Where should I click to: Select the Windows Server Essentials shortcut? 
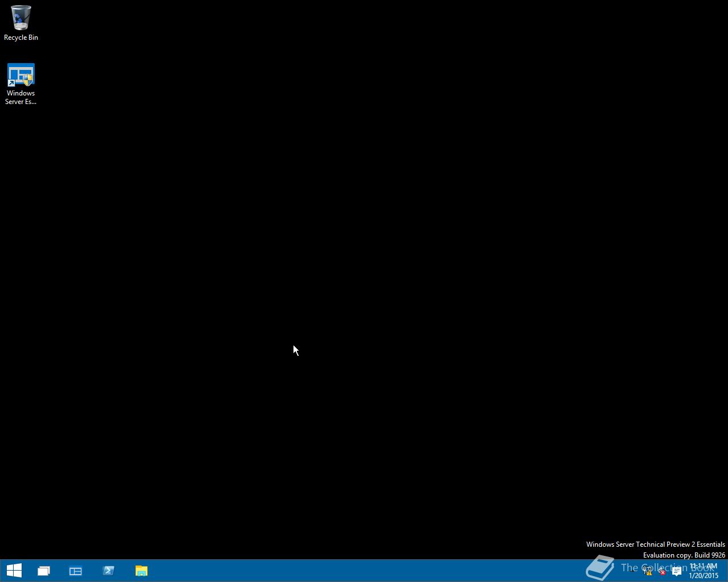[21, 84]
